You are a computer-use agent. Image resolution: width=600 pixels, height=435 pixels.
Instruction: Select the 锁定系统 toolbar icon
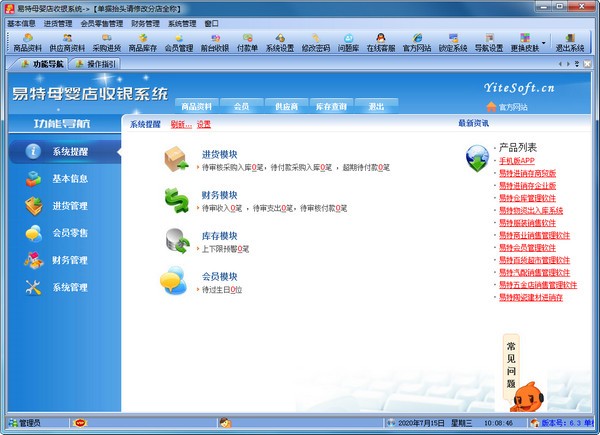(x=453, y=42)
